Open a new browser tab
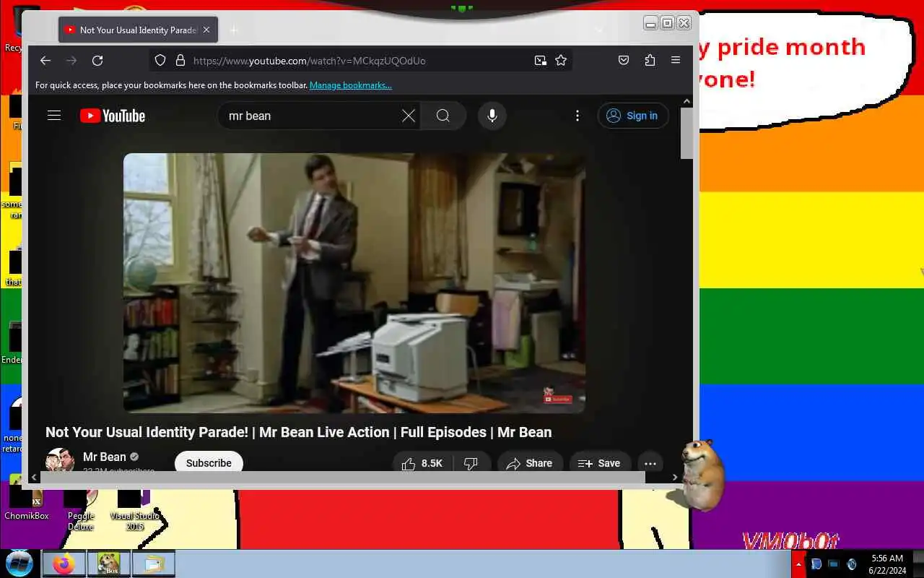 (234, 30)
